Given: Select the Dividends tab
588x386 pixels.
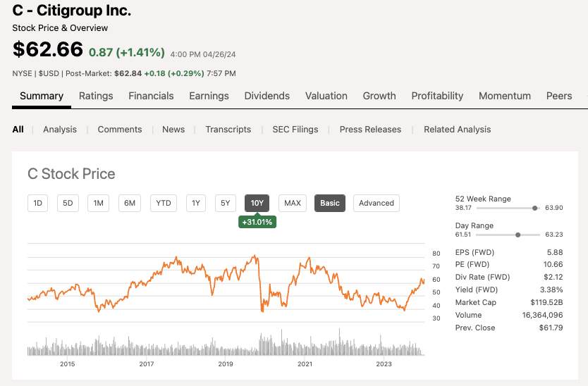Looking at the screenshot, I should click(267, 96).
